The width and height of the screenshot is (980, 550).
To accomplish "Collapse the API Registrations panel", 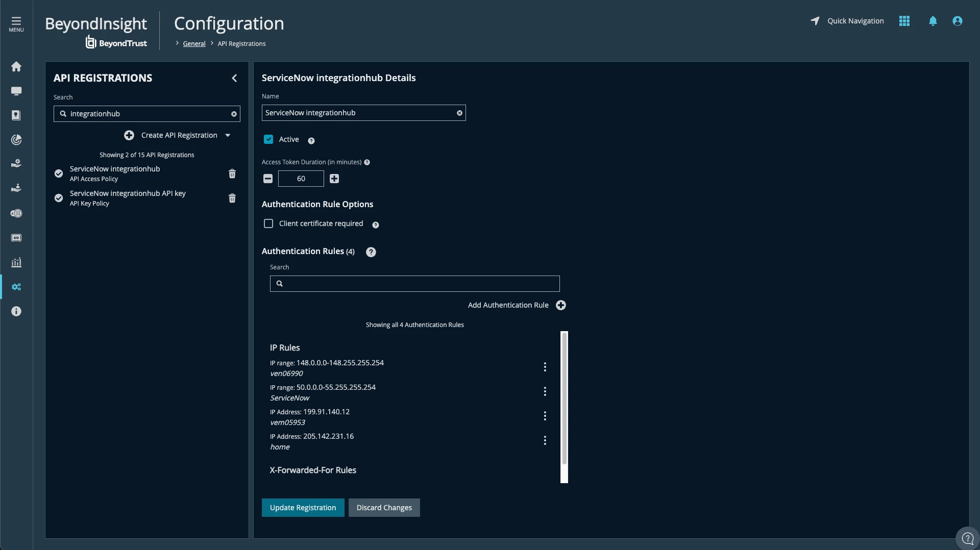I will click(234, 78).
